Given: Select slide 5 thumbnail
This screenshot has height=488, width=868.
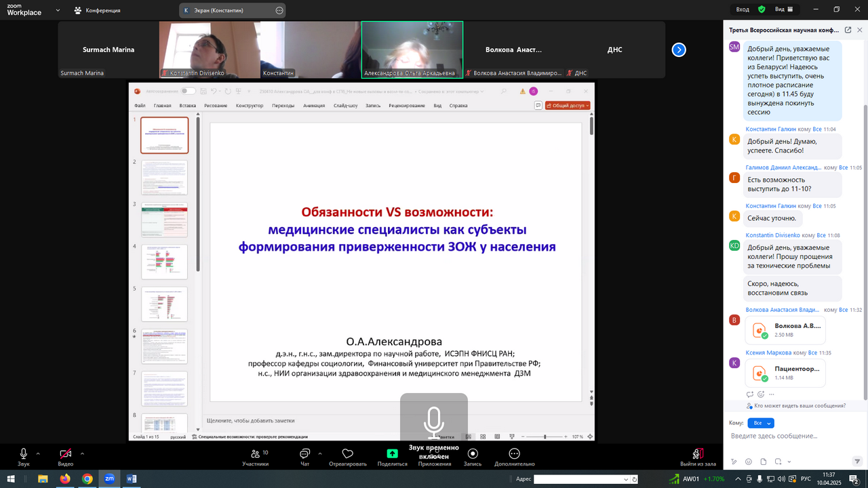Looking at the screenshot, I should coord(164,304).
